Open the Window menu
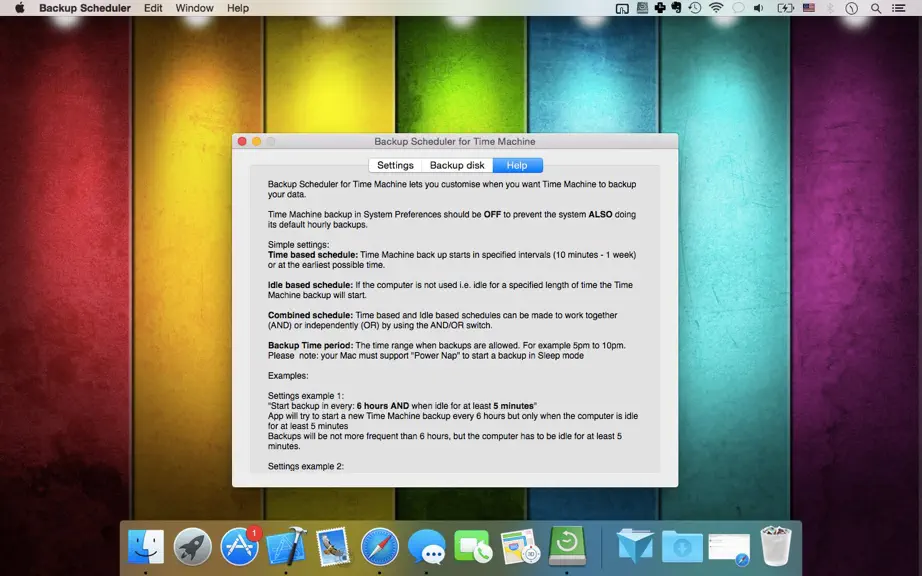Screen dimensions: 922x576 194,8
